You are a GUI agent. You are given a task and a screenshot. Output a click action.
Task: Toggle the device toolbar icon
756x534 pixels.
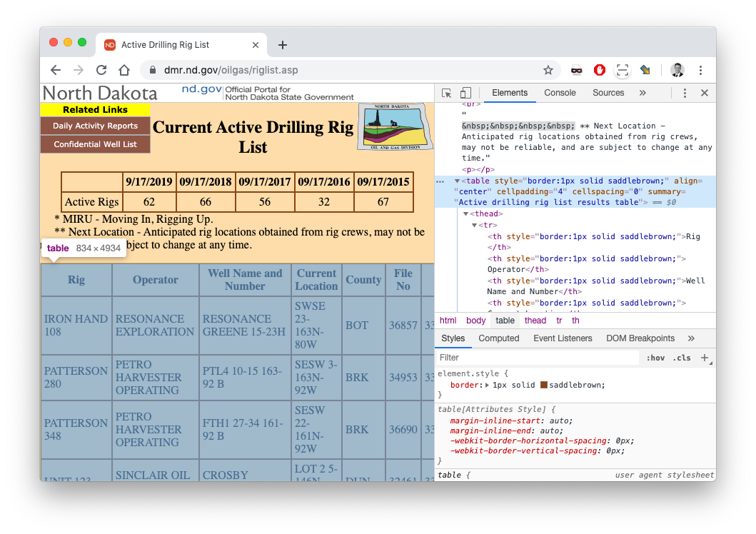coord(466,93)
